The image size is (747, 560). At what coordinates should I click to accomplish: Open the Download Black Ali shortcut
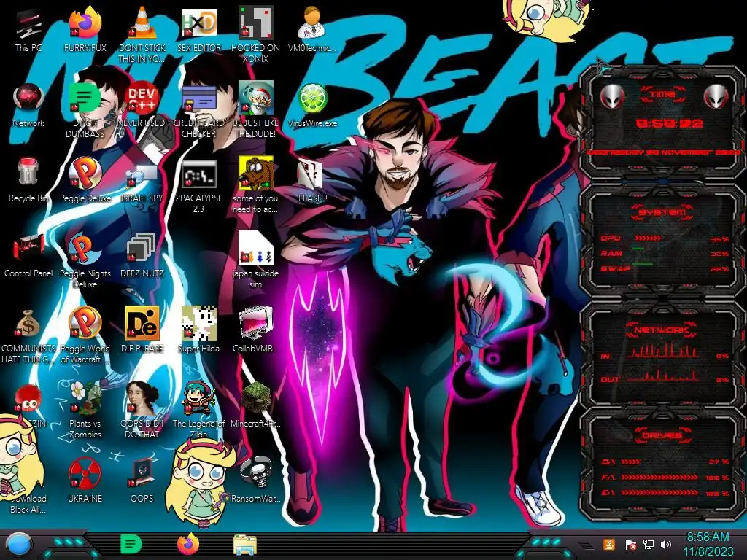click(28, 504)
